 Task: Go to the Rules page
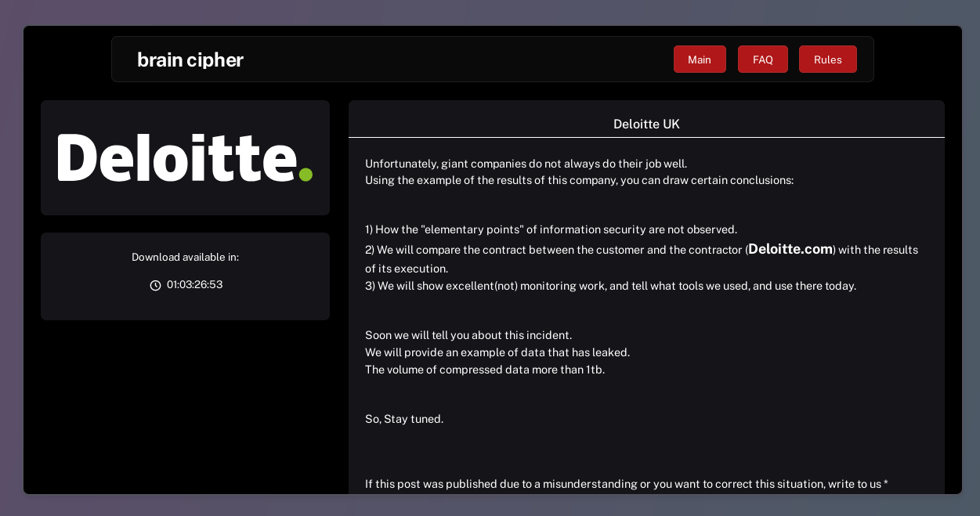pyautogui.click(x=827, y=60)
